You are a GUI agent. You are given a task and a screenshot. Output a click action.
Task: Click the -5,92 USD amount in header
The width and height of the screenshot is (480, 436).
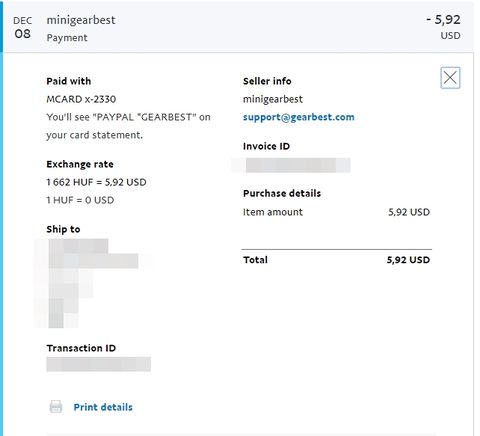click(x=443, y=26)
